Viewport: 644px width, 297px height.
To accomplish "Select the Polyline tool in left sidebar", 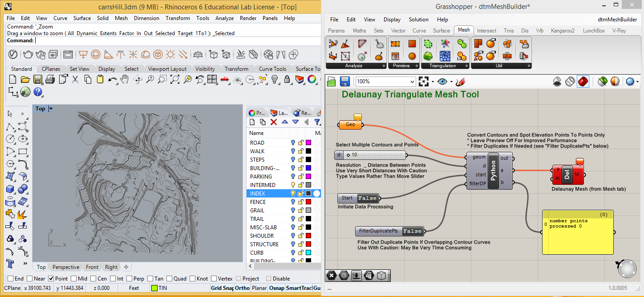I will click(11, 127).
